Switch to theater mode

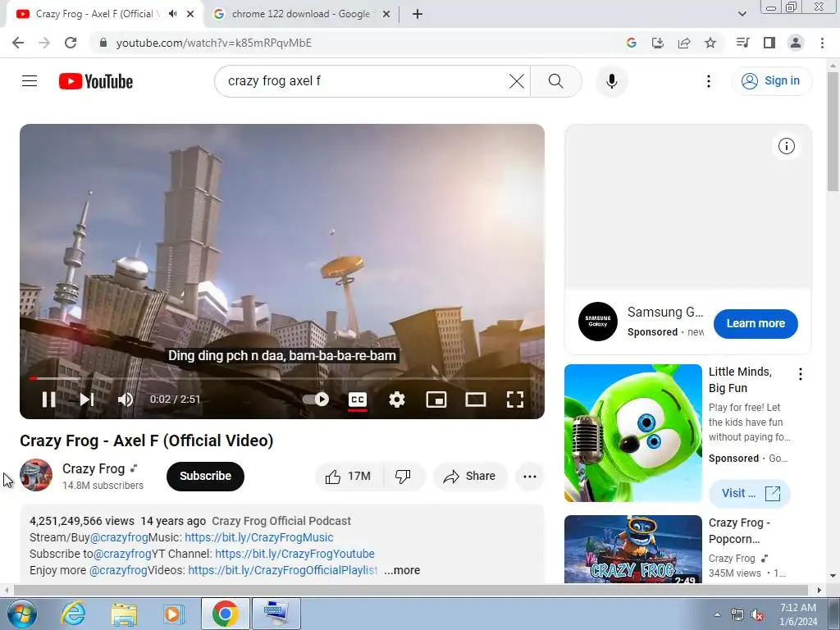pos(476,399)
